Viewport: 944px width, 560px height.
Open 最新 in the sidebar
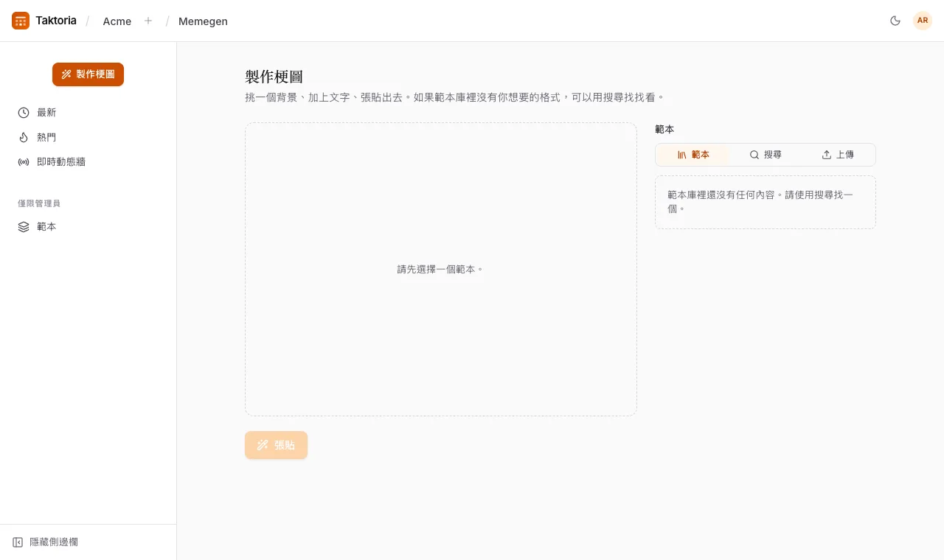tap(88, 113)
